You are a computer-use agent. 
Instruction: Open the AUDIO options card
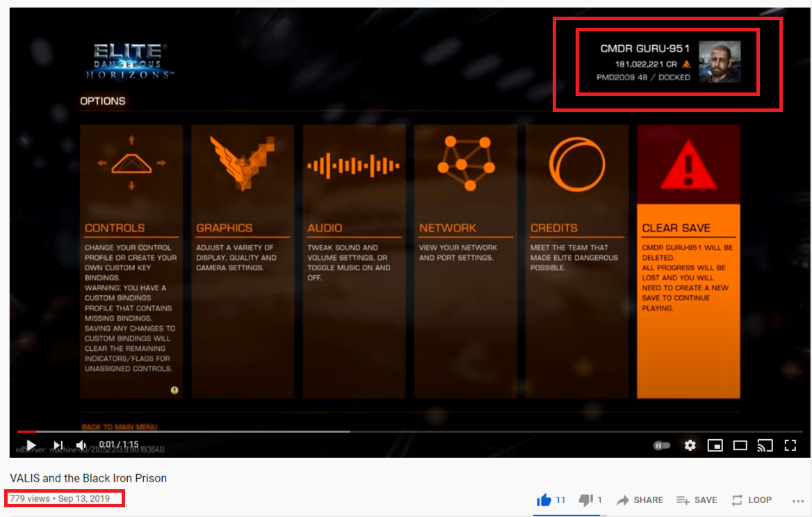[355, 261]
